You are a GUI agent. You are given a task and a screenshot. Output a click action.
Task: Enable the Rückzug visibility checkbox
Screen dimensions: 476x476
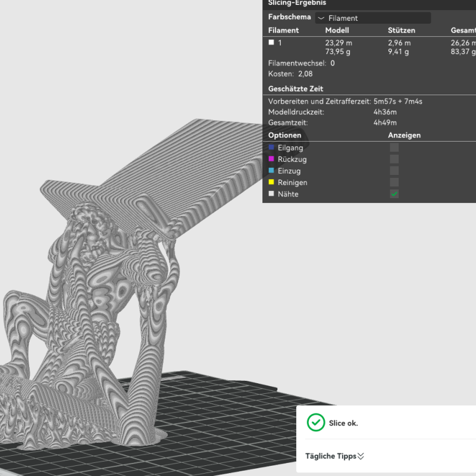[x=394, y=159]
